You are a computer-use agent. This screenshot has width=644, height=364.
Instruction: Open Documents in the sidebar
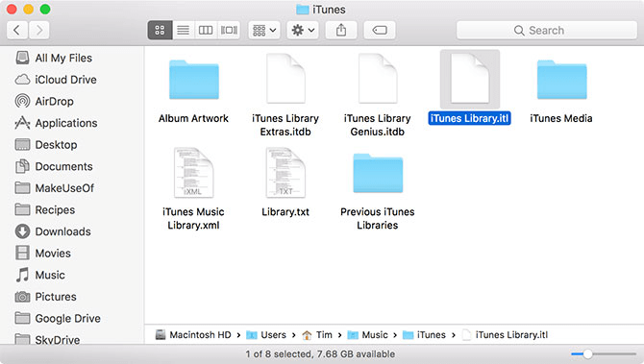point(54,166)
